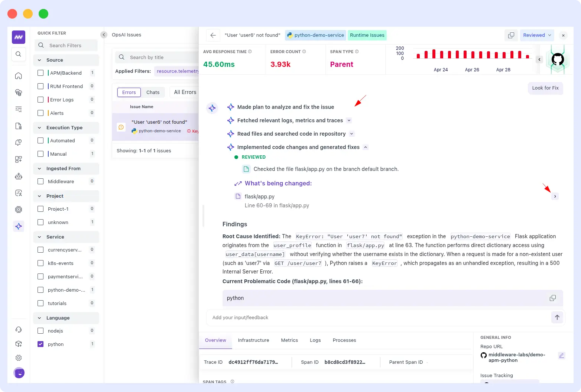Check the APM/Backend source checkbox
Viewport: 581px width, 392px height.
(x=40, y=73)
